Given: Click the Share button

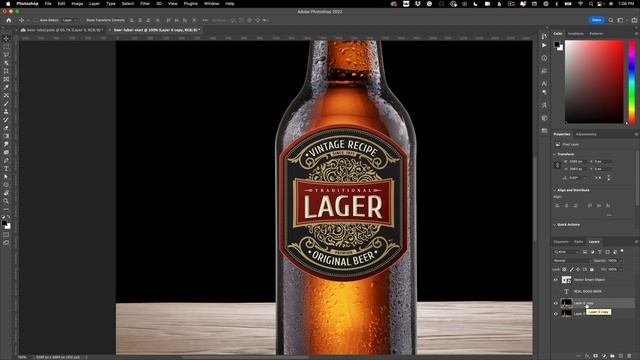Looking at the screenshot, I should (x=596, y=20).
